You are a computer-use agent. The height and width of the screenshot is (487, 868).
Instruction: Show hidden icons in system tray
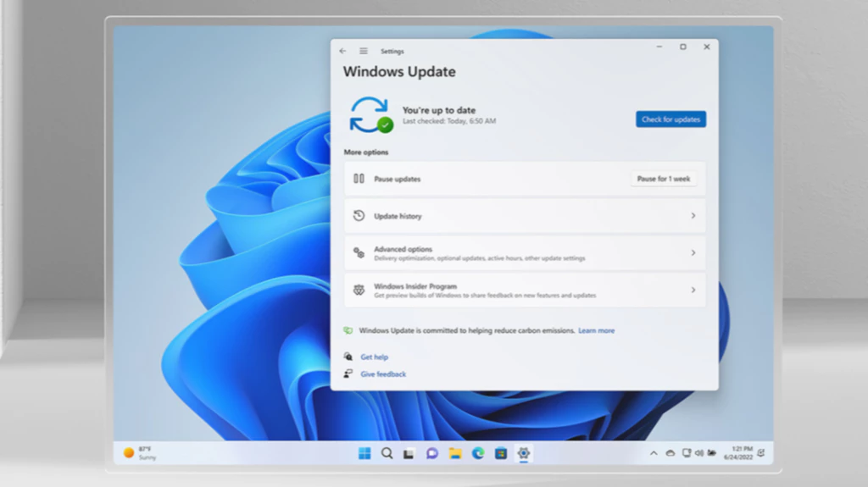click(x=654, y=453)
